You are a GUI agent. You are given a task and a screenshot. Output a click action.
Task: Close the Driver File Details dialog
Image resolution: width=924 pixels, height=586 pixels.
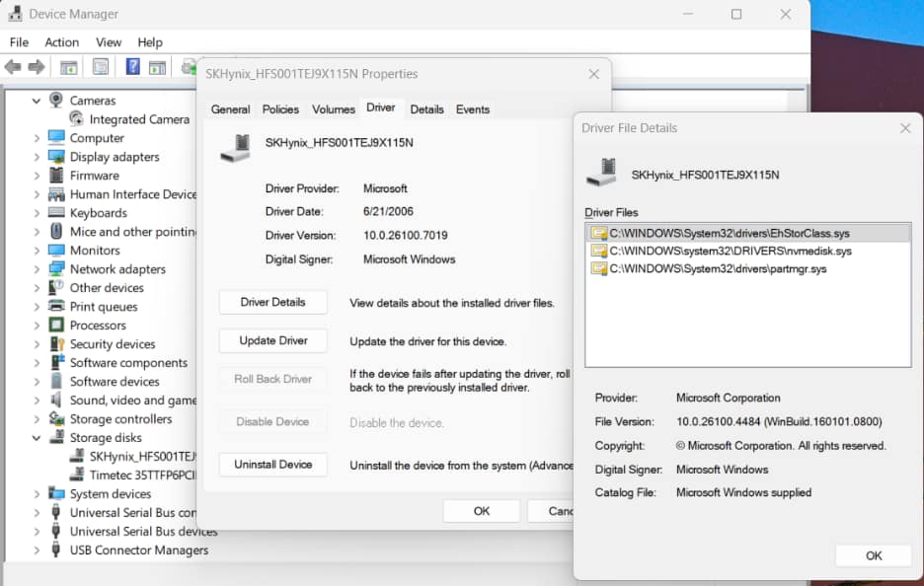coord(905,128)
